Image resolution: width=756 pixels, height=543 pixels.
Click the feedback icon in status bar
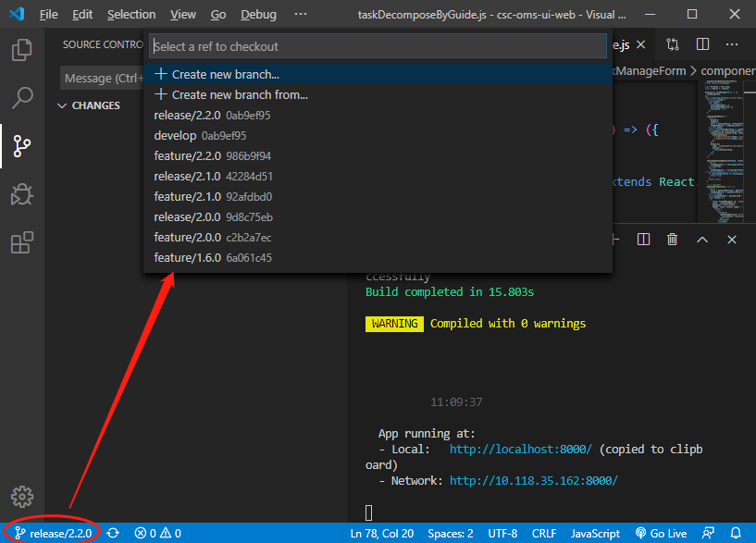708,533
